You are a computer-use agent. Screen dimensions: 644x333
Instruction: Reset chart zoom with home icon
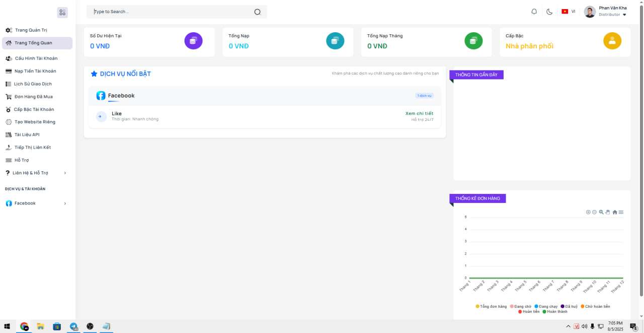(615, 212)
